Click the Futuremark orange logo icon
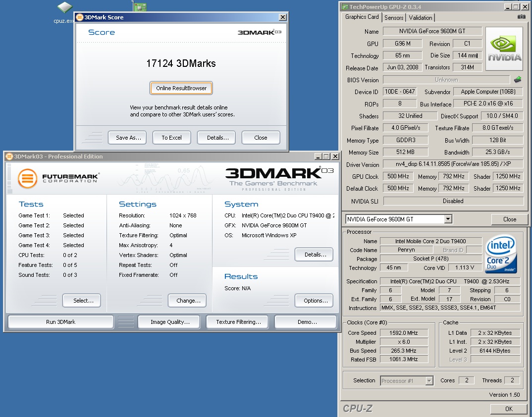The height and width of the screenshot is (417, 532). (x=27, y=178)
